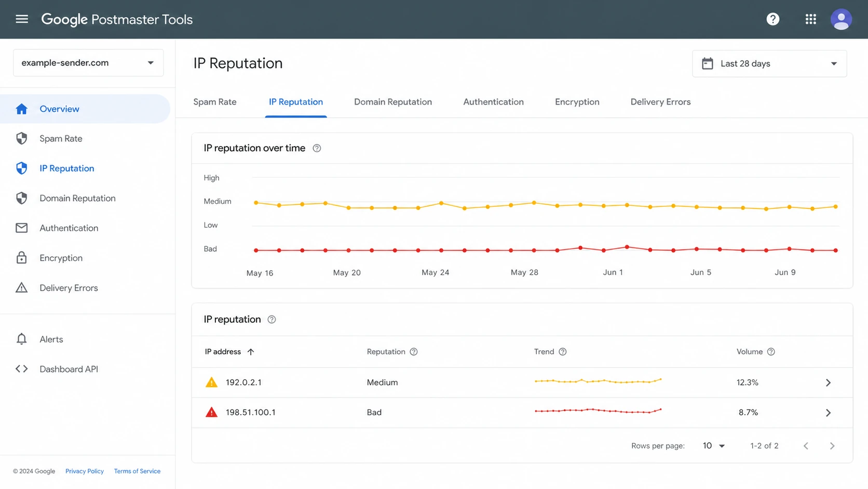The width and height of the screenshot is (868, 489).
Task: Click the 198.51.100.1 IP address
Action: coord(251,413)
